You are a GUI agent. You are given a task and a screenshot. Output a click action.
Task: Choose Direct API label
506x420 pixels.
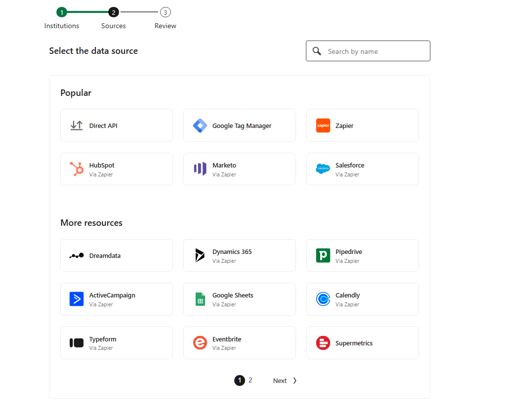103,126
